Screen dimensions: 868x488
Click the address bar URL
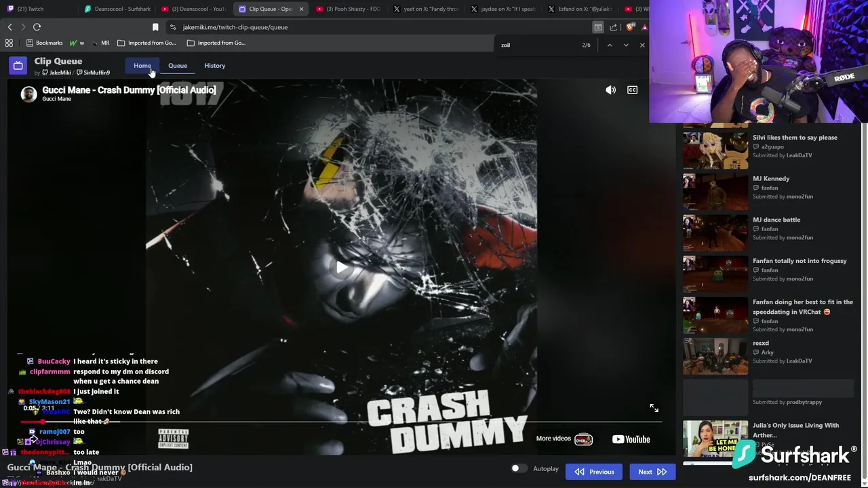click(x=235, y=27)
